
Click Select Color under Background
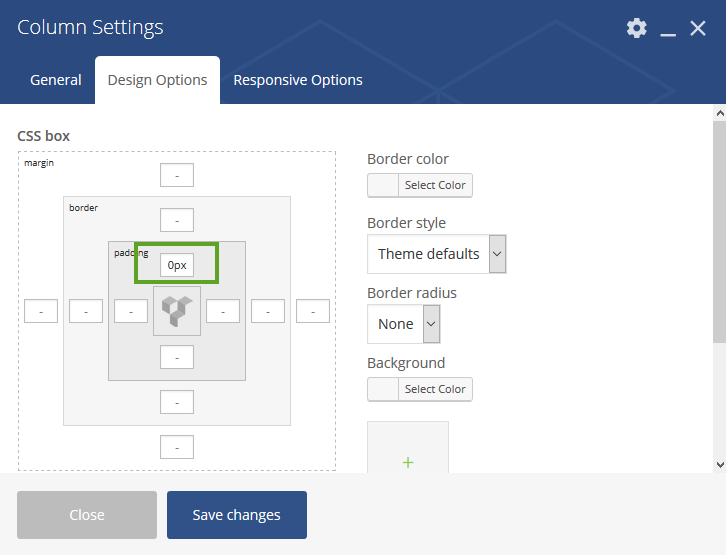click(x=435, y=389)
